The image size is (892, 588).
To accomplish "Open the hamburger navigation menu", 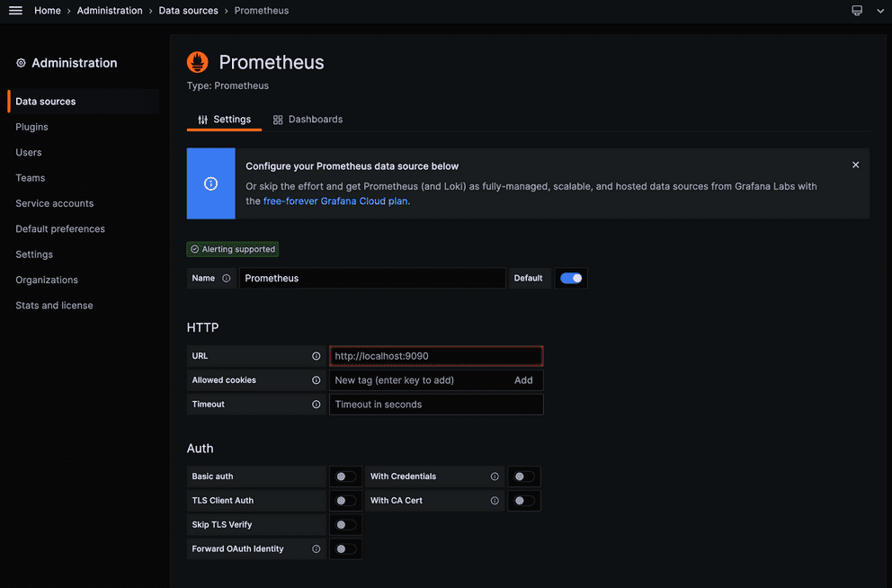I will (15, 11).
